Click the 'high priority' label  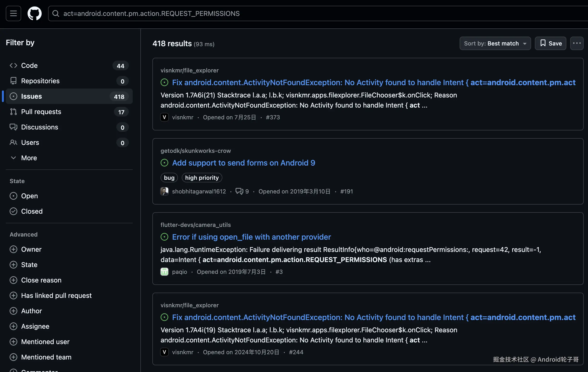(202, 178)
